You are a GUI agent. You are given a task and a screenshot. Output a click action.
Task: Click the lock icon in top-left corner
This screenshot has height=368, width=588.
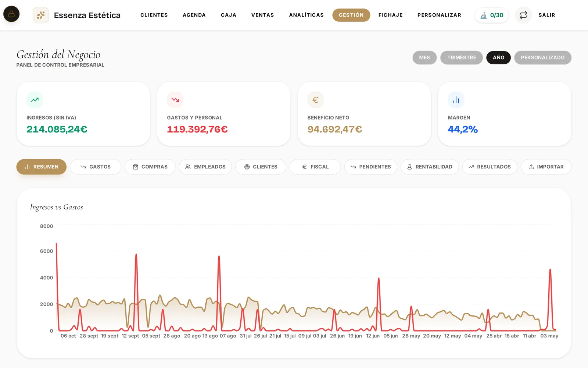11,14
